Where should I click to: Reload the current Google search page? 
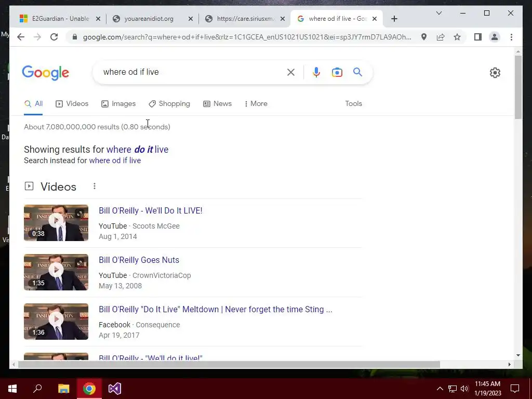54,37
